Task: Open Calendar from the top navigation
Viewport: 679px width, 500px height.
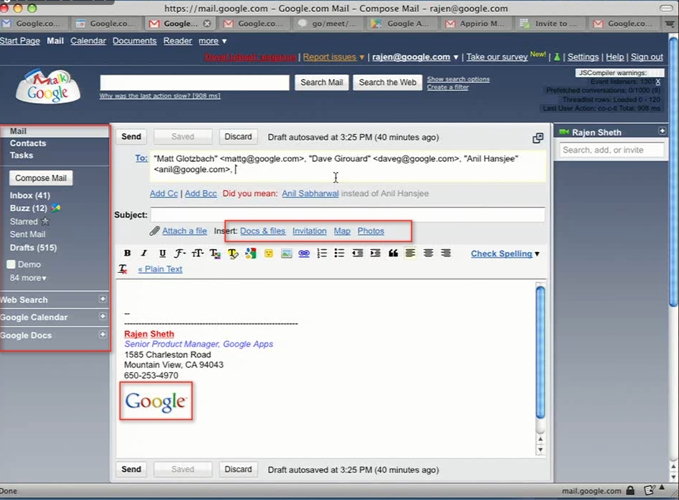Action: 88,41
